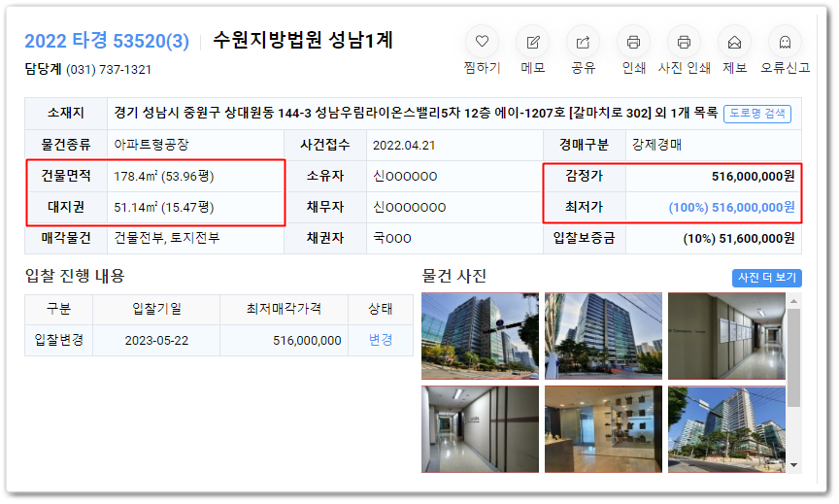Select the 감정가 amount 516,000,000원
Image resolution: width=839 pixels, height=504 pixels.
tap(753, 176)
